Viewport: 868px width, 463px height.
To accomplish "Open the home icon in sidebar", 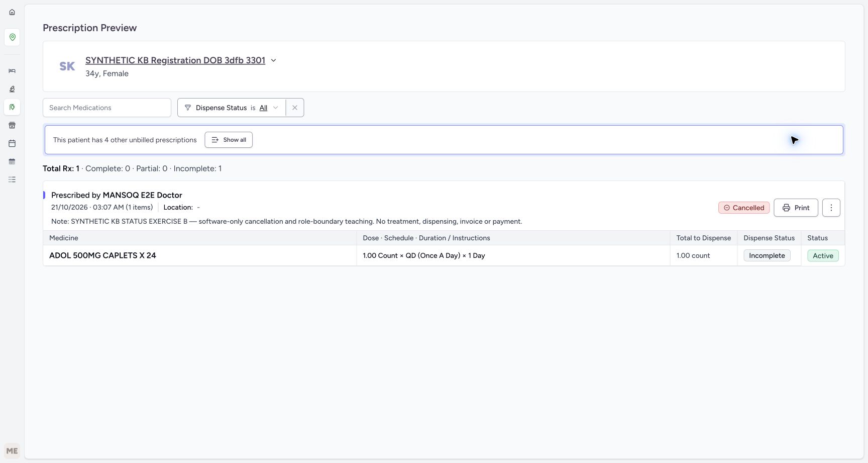I will pos(12,12).
